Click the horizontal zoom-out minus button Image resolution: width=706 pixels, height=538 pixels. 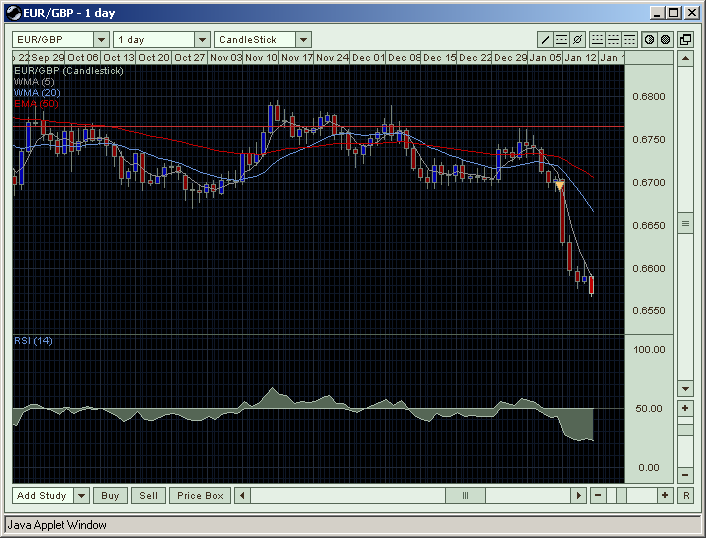point(598,495)
